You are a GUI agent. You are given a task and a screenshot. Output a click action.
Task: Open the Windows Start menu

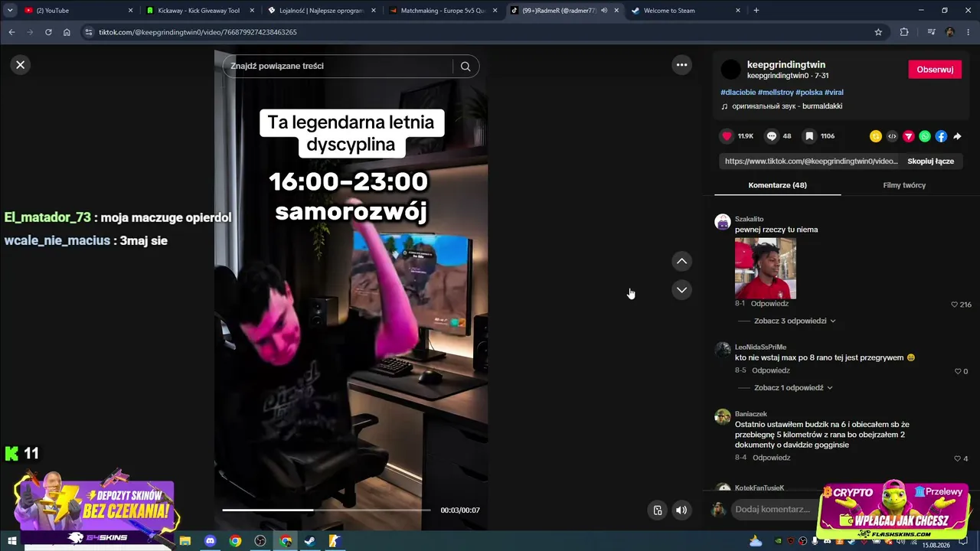tap(11, 541)
